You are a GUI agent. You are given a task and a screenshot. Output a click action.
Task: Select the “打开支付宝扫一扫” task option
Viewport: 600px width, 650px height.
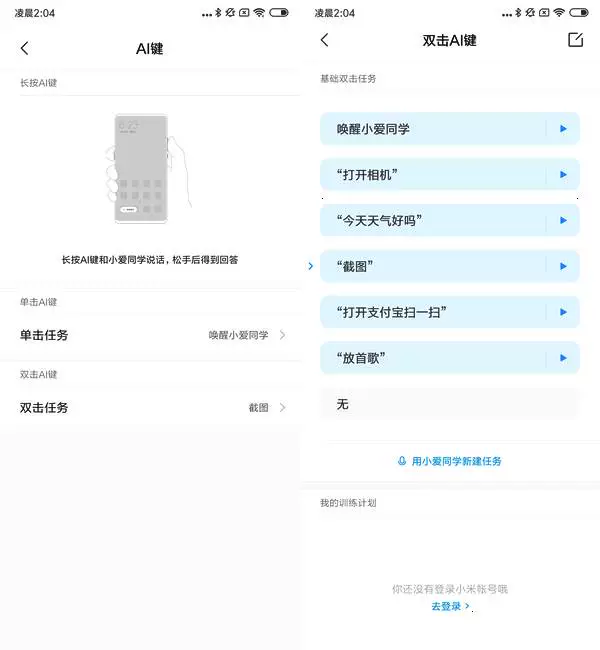pyautogui.click(x=432, y=312)
